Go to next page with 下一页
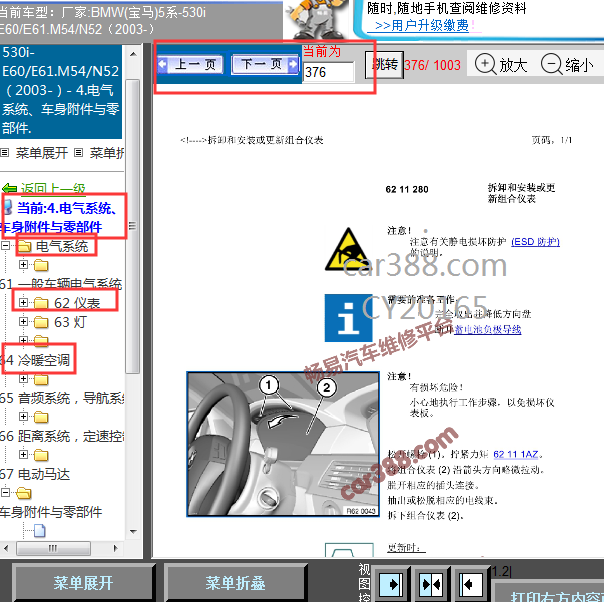This screenshot has width=604, height=602. tap(265, 64)
